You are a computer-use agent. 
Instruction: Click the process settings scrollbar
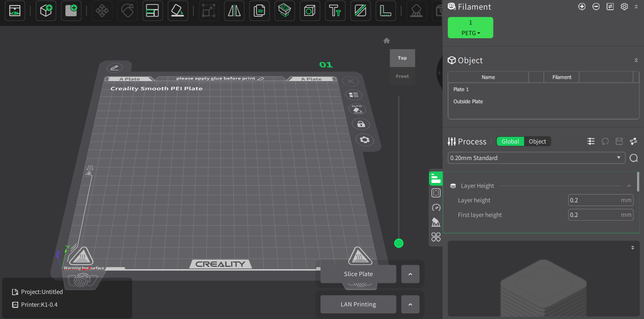click(638, 182)
